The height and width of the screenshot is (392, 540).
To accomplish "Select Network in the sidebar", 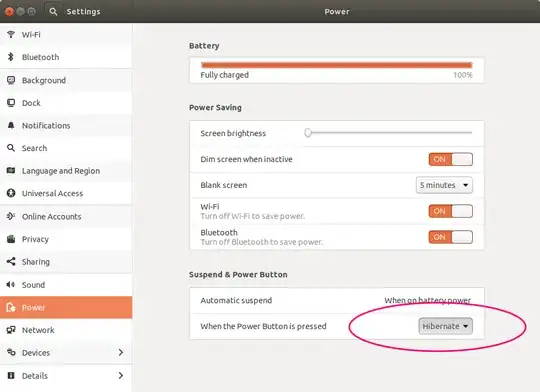I will [66, 330].
